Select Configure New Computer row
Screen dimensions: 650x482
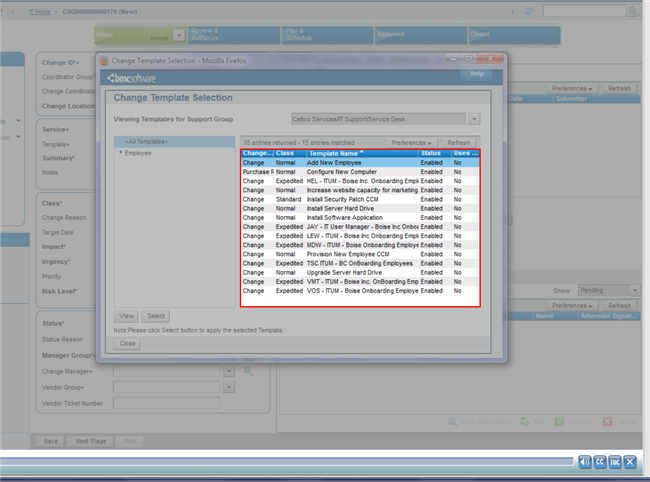[x=360, y=172]
